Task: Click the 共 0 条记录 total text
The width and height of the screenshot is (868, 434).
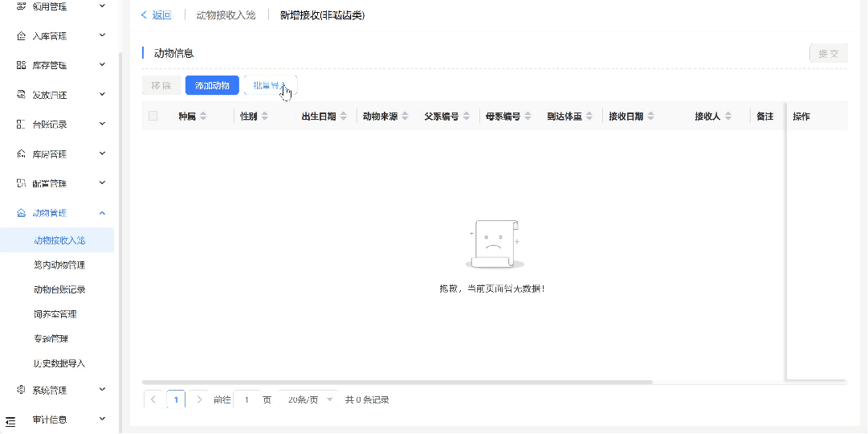Action: (367, 399)
